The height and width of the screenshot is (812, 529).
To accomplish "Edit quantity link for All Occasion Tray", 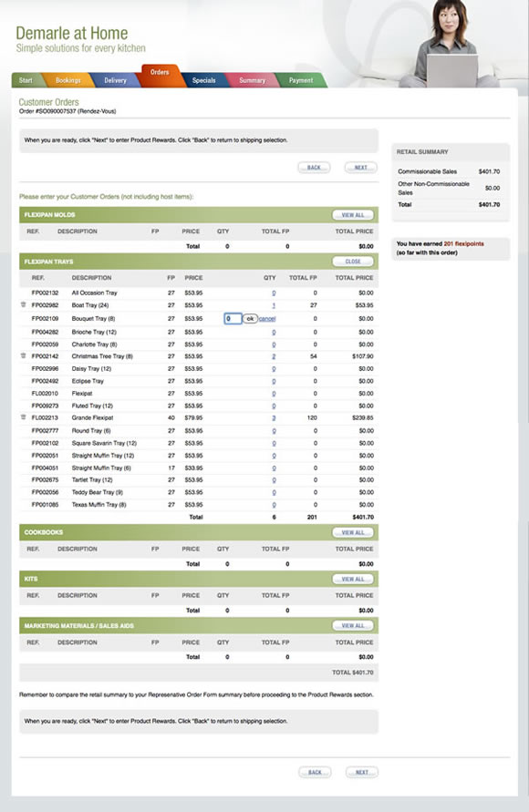I will point(274,293).
